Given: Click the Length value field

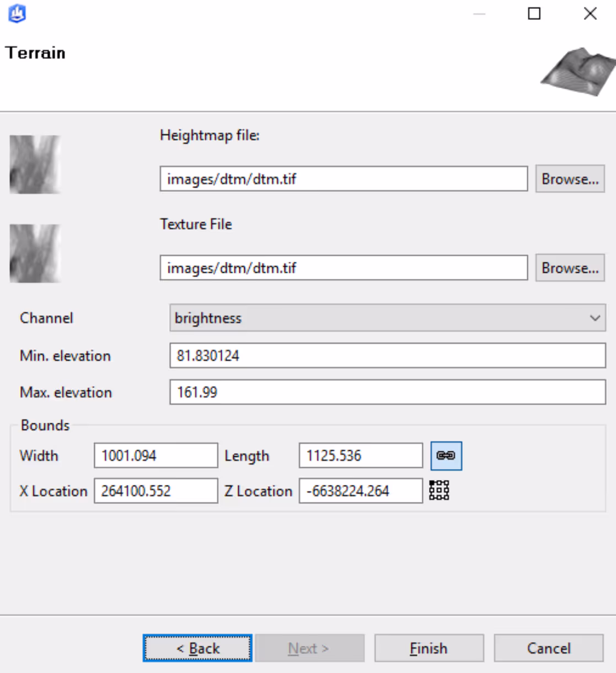Looking at the screenshot, I should click(361, 456).
